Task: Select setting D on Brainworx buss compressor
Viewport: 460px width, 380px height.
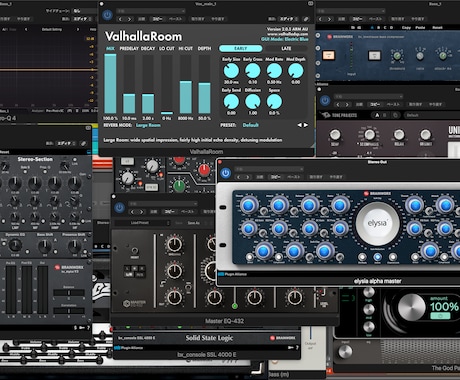Action: click(391, 28)
